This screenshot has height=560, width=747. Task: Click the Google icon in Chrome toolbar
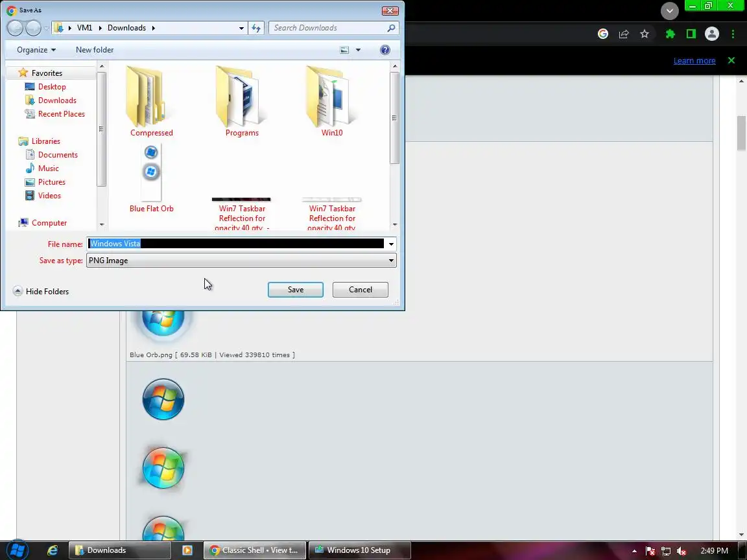pos(603,34)
